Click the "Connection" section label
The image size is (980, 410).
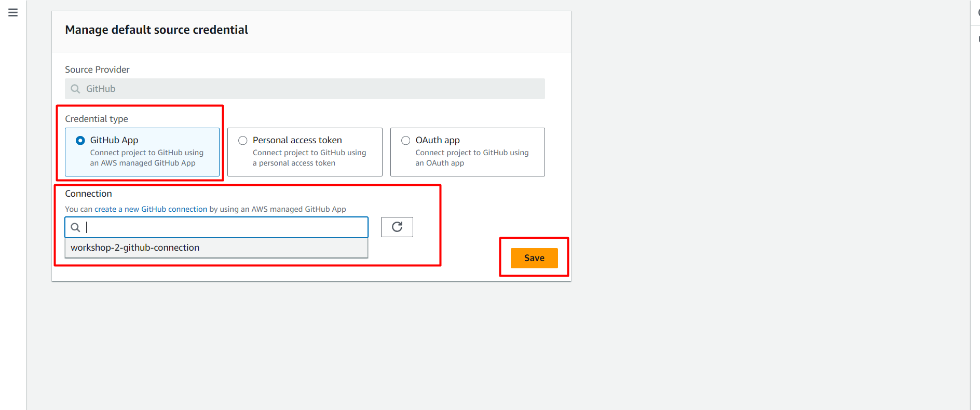point(88,194)
